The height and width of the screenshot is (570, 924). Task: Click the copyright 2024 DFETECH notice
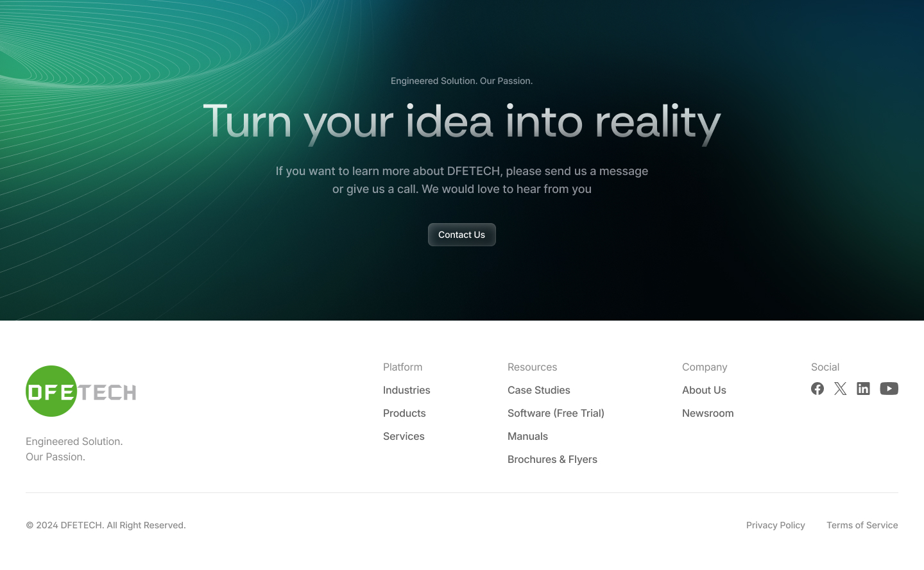[106, 525]
